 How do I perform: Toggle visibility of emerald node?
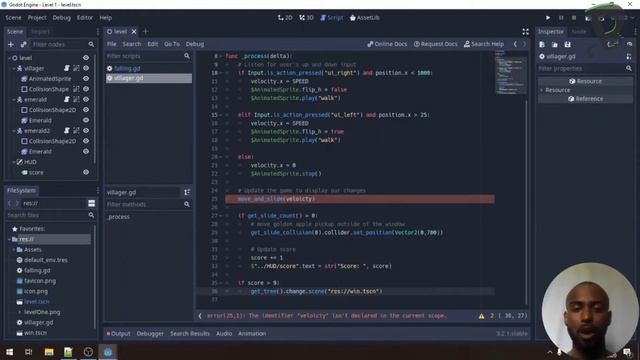[86, 99]
